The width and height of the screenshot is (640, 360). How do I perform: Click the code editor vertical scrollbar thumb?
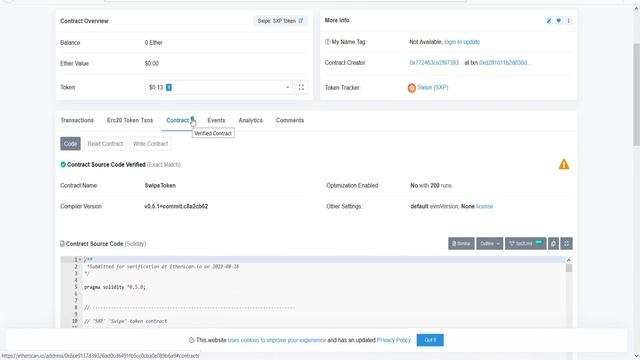(x=569, y=268)
